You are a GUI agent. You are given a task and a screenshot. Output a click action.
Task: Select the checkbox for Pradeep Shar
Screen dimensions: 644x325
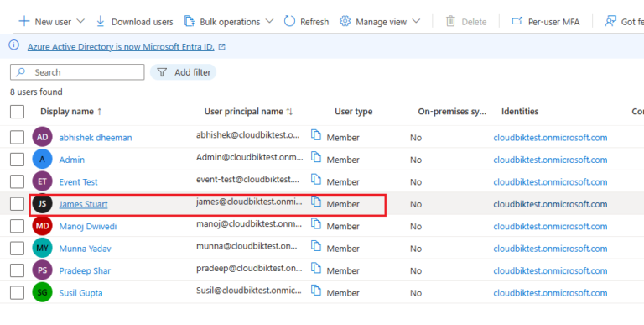click(18, 270)
